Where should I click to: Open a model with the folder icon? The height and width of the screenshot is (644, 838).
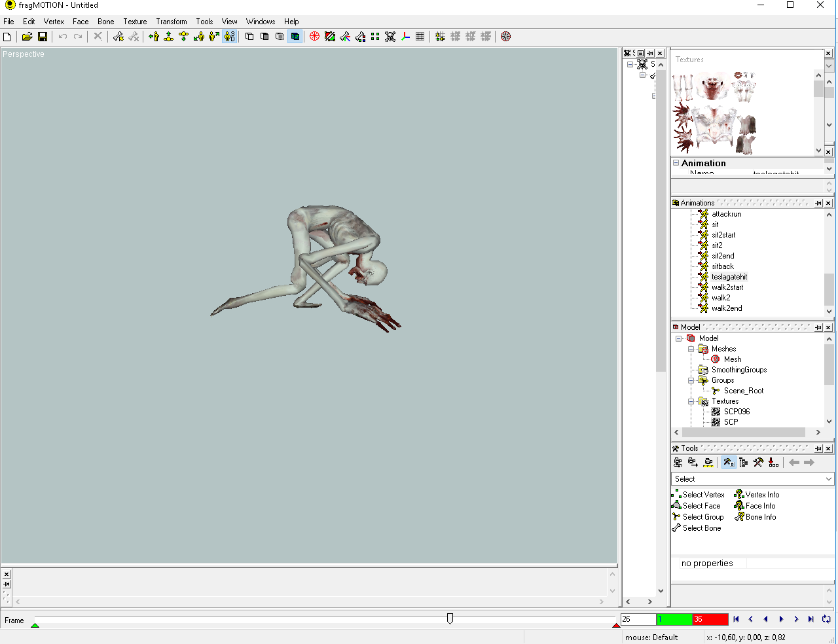pos(27,37)
